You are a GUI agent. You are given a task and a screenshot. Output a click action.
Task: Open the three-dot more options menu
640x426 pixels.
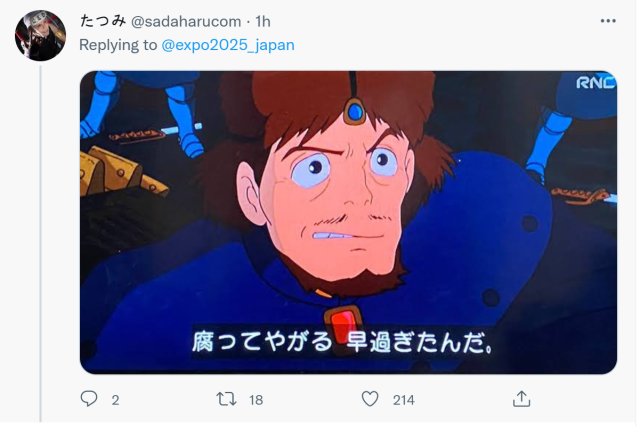[x=608, y=21]
